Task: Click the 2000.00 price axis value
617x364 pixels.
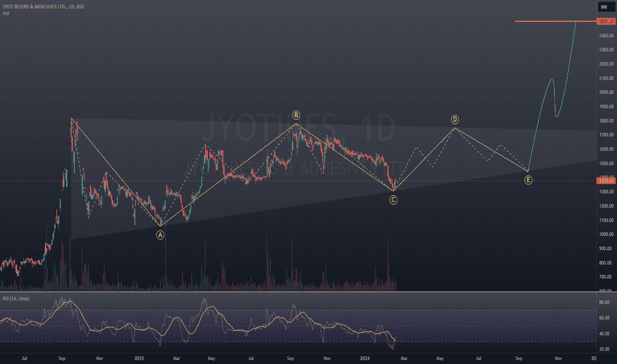Action: pos(606,92)
